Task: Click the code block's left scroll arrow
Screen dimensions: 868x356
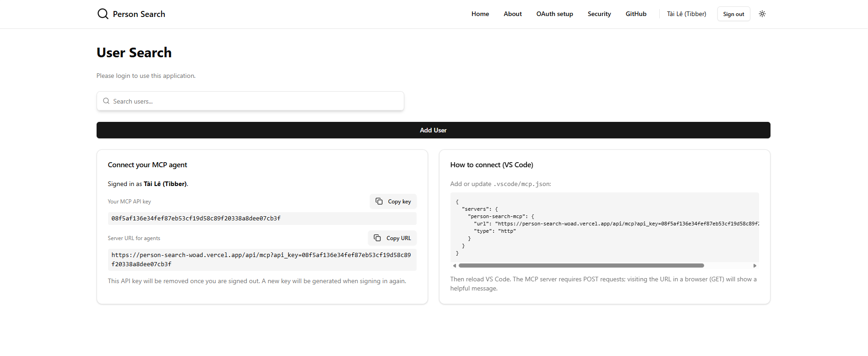Action: click(454, 266)
